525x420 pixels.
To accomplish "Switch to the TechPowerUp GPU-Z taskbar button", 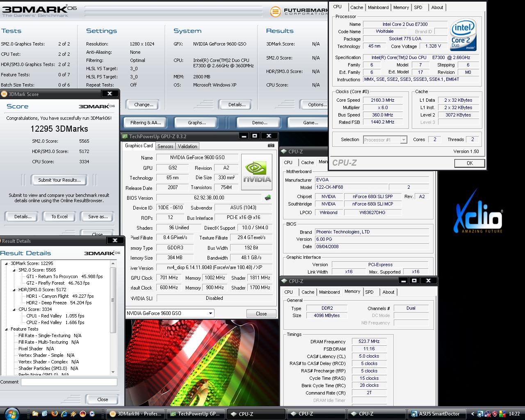I will pos(196,414).
